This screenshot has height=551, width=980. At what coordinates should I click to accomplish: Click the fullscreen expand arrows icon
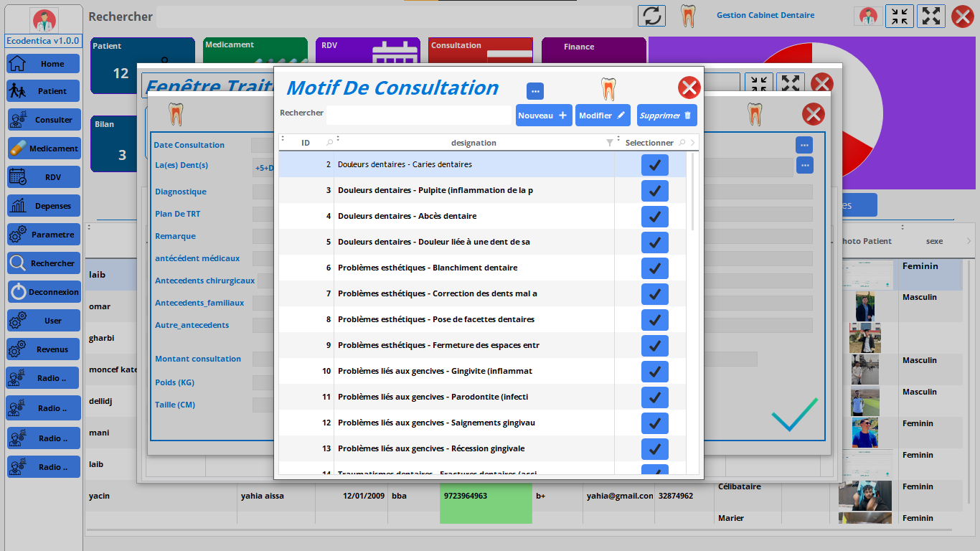(x=930, y=16)
